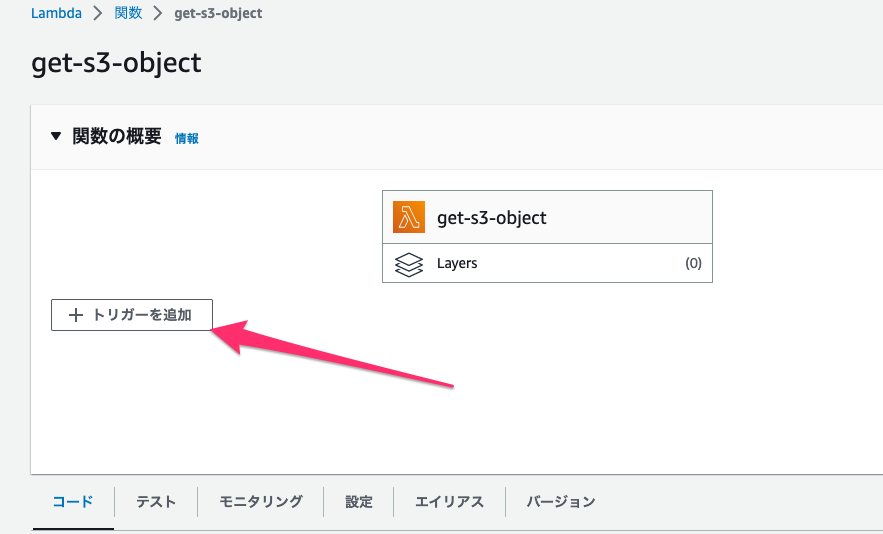Click the トリガーを追加 button

pos(132,315)
